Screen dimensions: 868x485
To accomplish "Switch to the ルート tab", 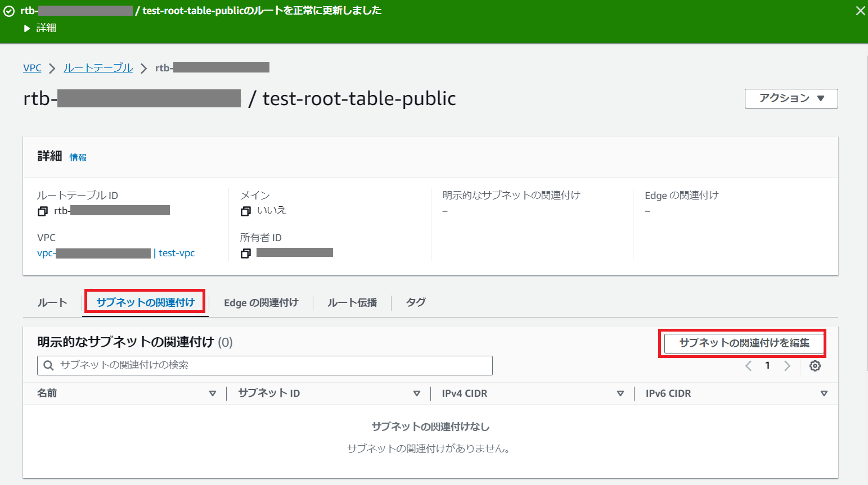I will [52, 302].
